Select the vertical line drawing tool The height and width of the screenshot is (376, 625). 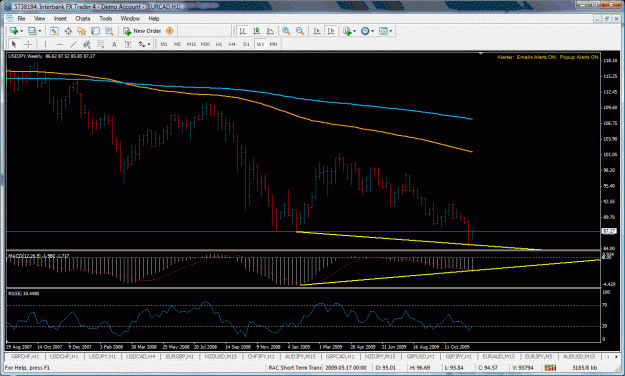(45, 44)
